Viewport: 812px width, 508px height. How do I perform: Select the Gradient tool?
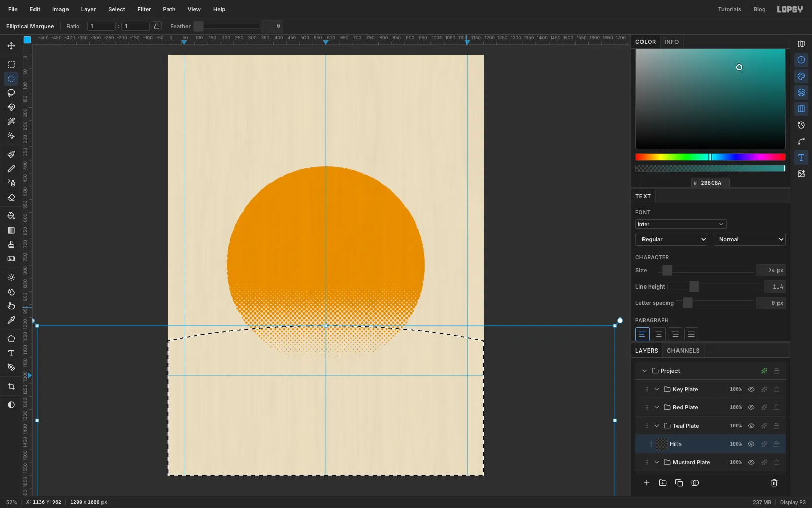click(11, 230)
